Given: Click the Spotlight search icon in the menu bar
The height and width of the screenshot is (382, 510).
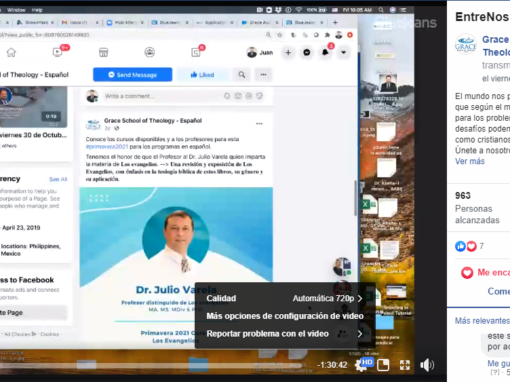Looking at the screenshot, I should [x=381, y=10].
